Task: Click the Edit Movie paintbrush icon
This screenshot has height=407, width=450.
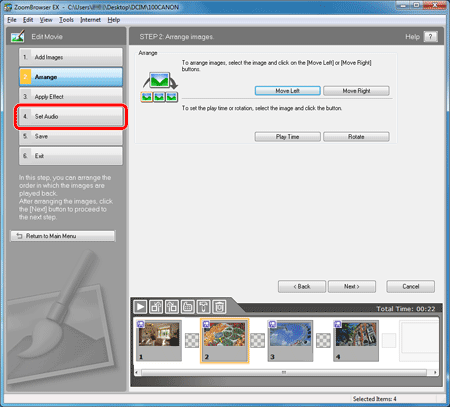Action: click(18, 36)
